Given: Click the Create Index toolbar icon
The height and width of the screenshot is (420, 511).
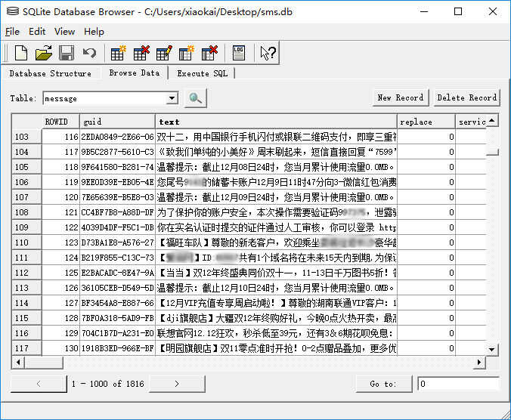Looking at the screenshot, I should [x=187, y=53].
